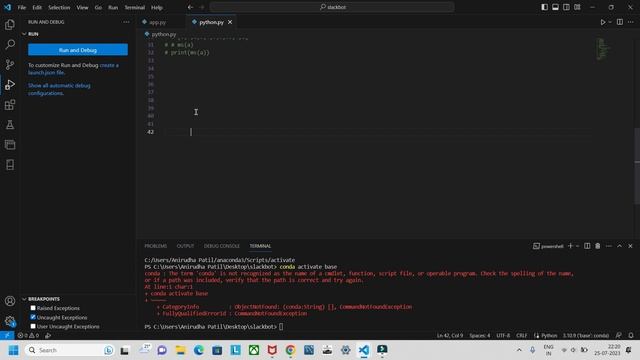Open the launch profile dropdown next to plus
Viewport: 640px width, 360px height.
(x=578, y=246)
